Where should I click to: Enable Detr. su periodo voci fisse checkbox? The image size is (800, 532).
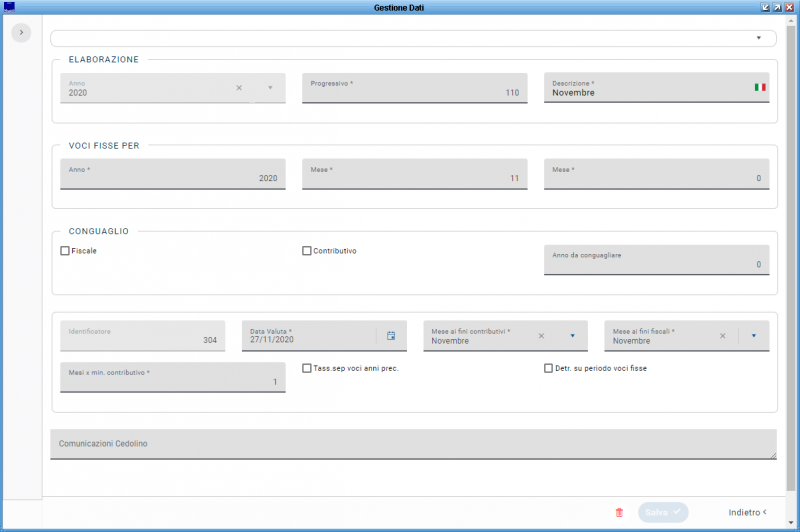[548, 368]
